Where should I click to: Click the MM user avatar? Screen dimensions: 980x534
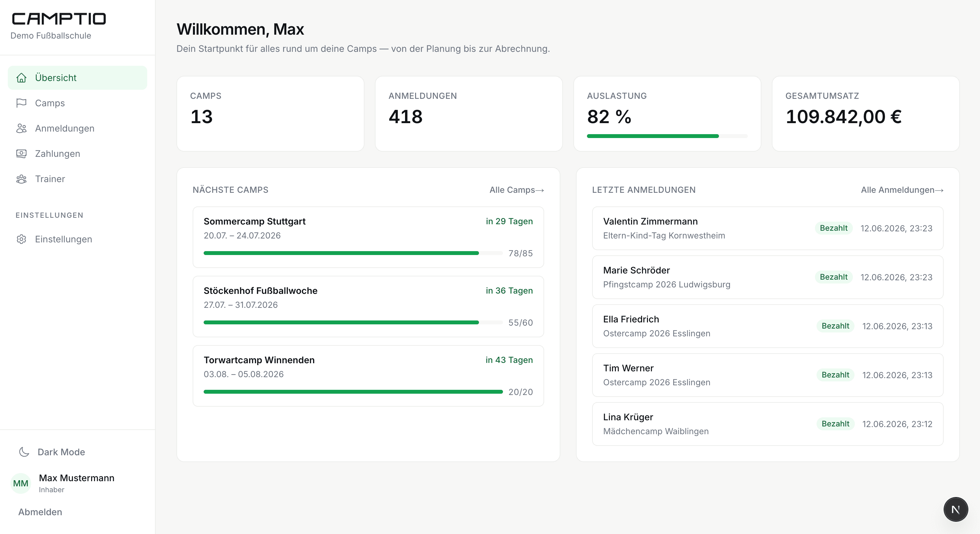point(20,483)
